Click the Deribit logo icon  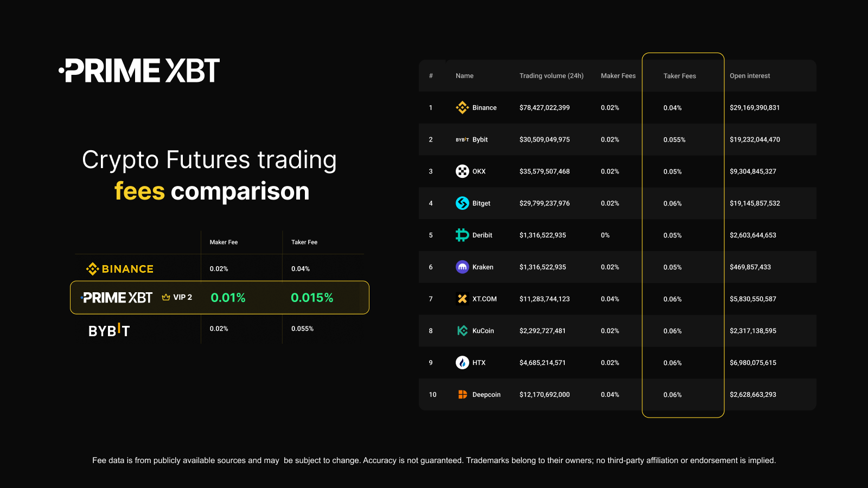(x=462, y=235)
